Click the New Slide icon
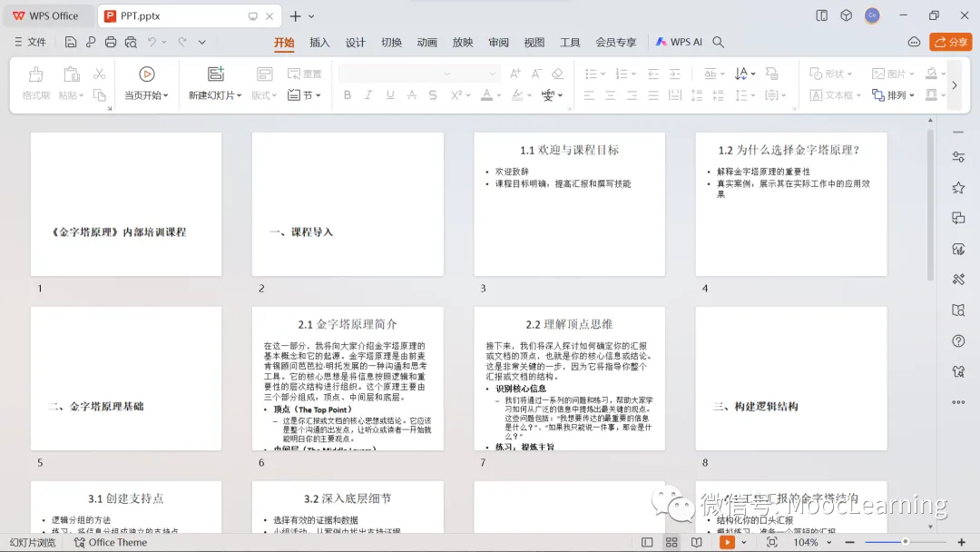The width and height of the screenshot is (980, 552). (x=216, y=74)
